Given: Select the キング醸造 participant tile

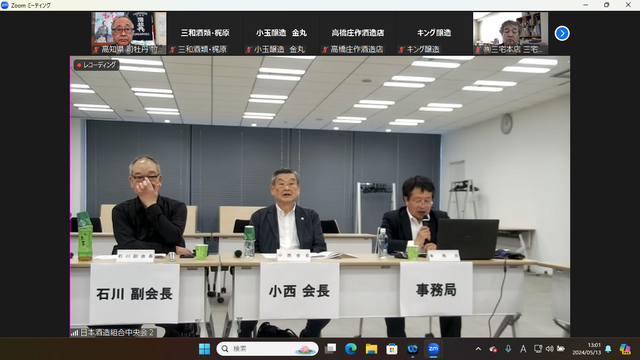Looking at the screenshot, I should (434, 33).
